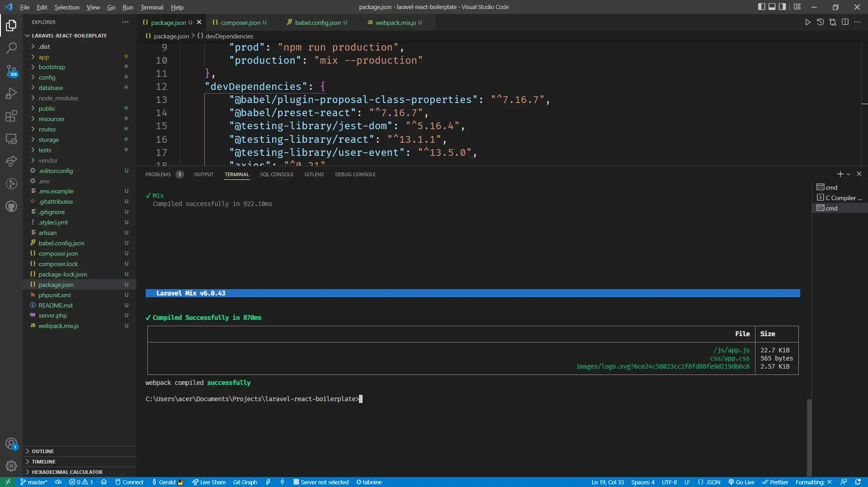Open the Live Share activity bar view
The width and height of the screenshot is (868, 487).
pos(11,161)
